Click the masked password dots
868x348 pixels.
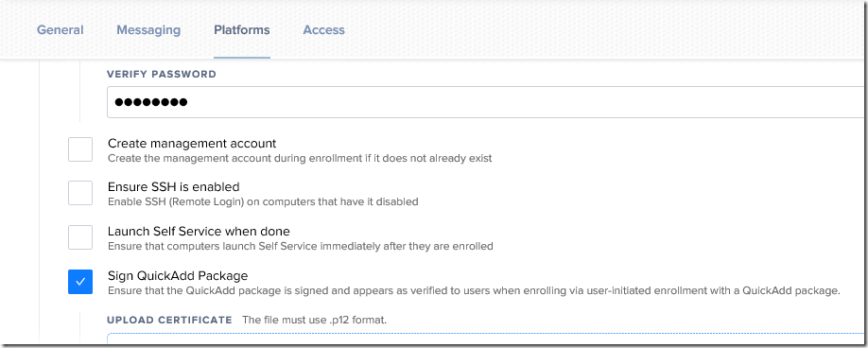tap(150, 102)
